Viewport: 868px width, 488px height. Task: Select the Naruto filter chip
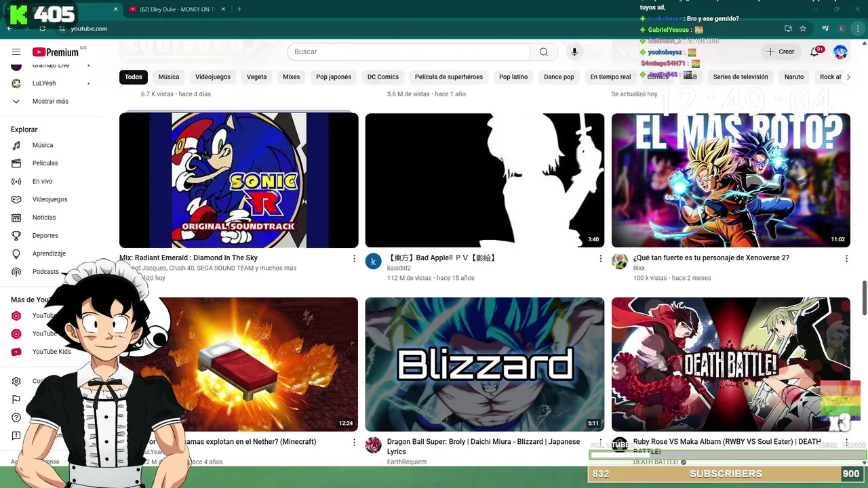[794, 77]
